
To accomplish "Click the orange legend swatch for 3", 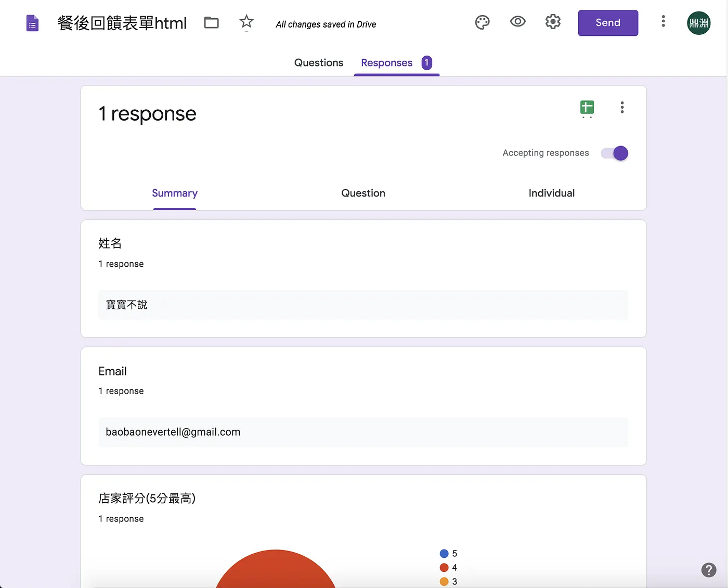I will (x=444, y=582).
